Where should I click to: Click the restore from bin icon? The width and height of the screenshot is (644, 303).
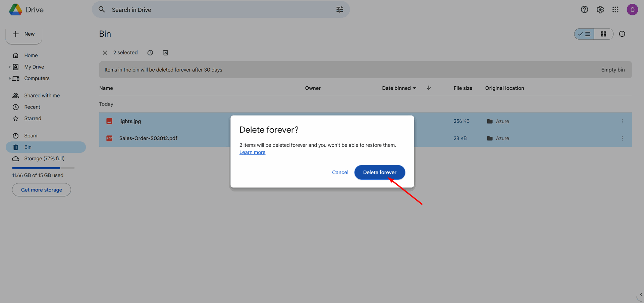[150, 53]
